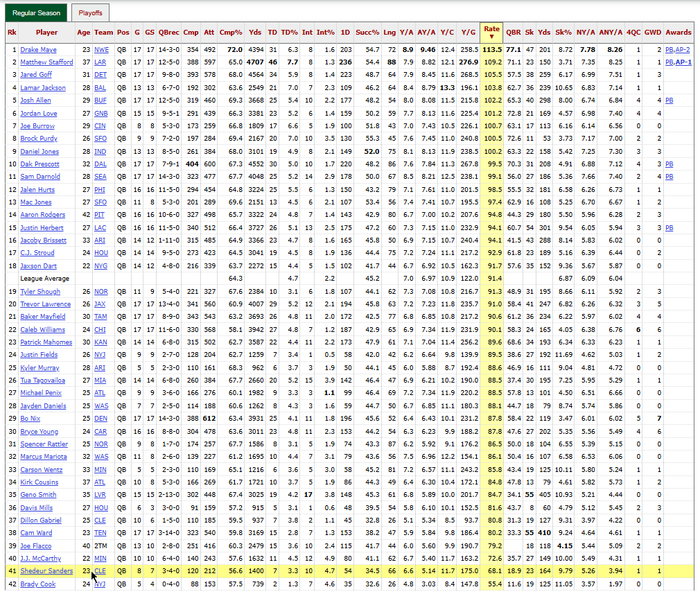Sort by the Cmp% column header
This screenshot has width=700, height=594.
point(231,32)
